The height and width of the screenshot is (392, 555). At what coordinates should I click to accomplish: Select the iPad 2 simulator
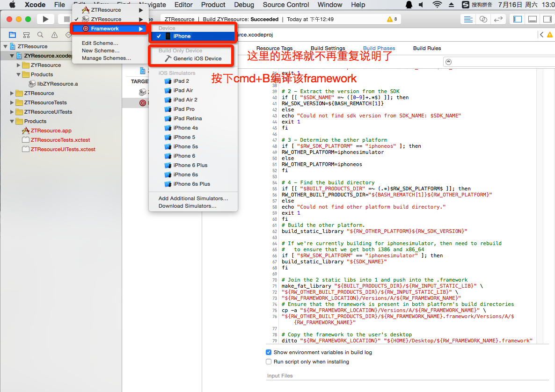click(193, 81)
